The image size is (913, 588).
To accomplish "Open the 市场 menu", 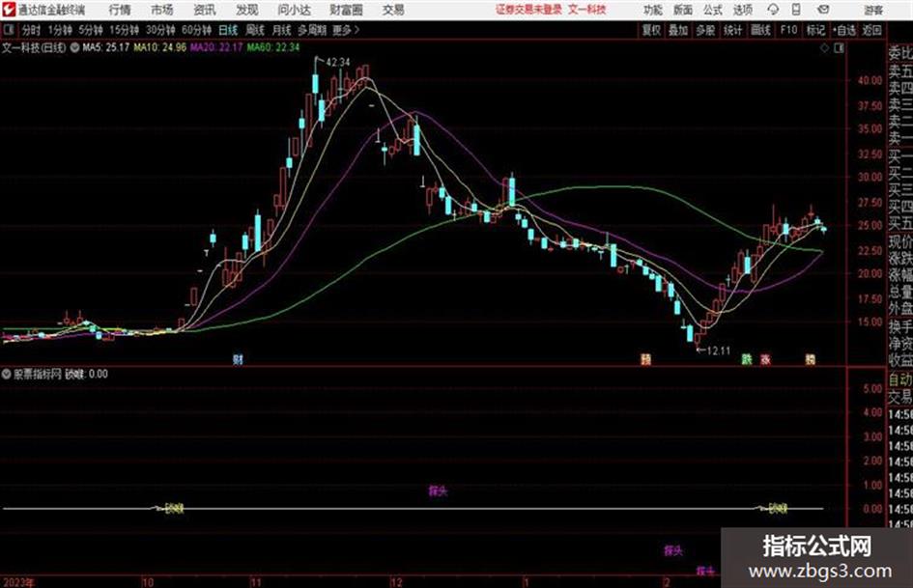I will pos(162,10).
